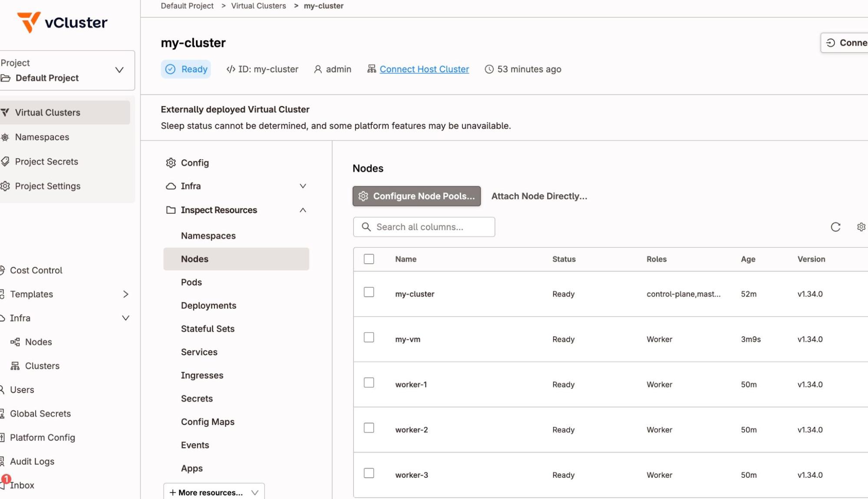The height and width of the screenshot is (499, 868).
Task: Open the More resources dropdown
Action: point(214,492)
